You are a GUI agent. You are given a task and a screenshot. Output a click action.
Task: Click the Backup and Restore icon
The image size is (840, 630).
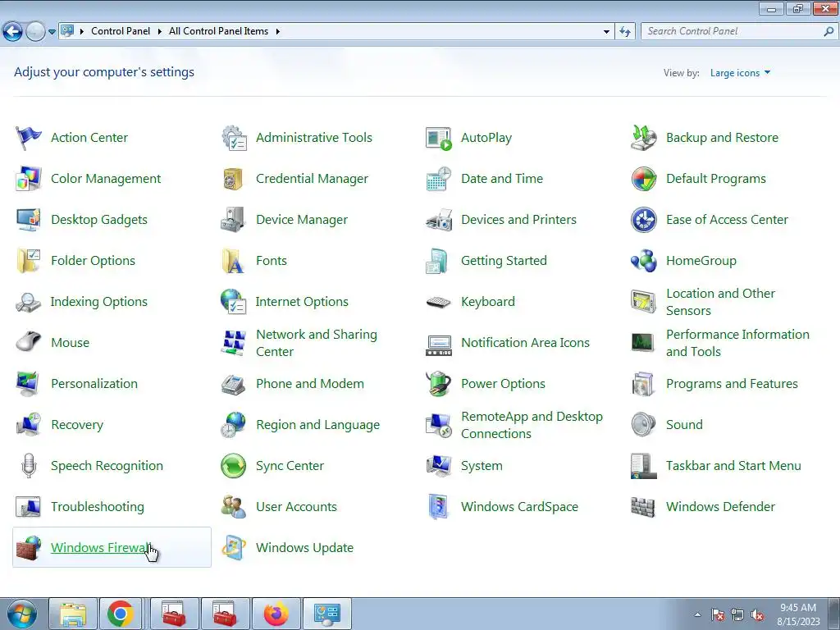point(643,138)
